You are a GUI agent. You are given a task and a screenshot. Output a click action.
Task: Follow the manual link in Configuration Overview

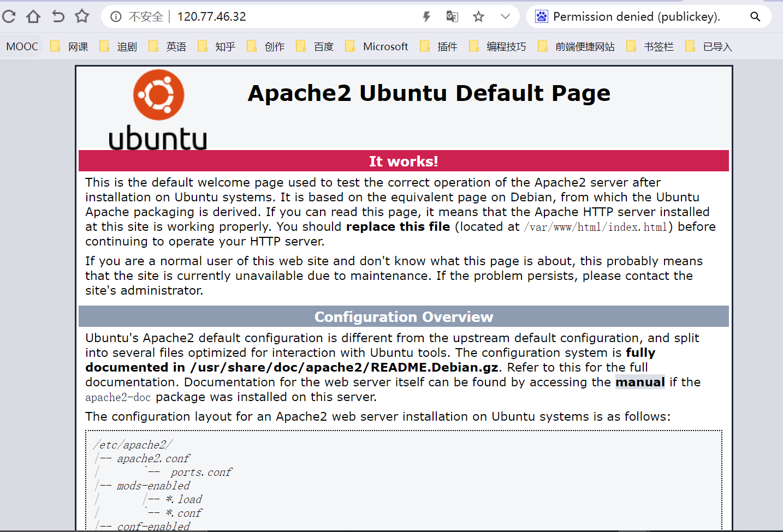point(640,382)
